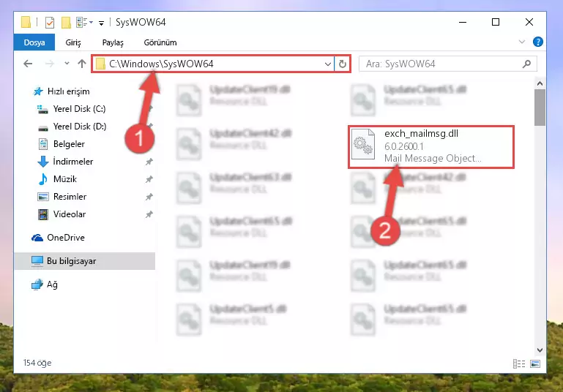Close the SysWOW64 window

pos(529,22)
